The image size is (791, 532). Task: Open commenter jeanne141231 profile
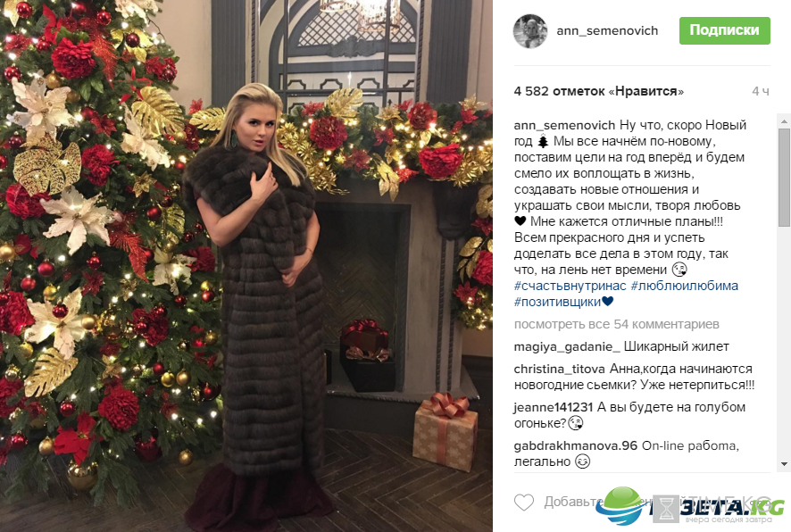pos(554,407)
